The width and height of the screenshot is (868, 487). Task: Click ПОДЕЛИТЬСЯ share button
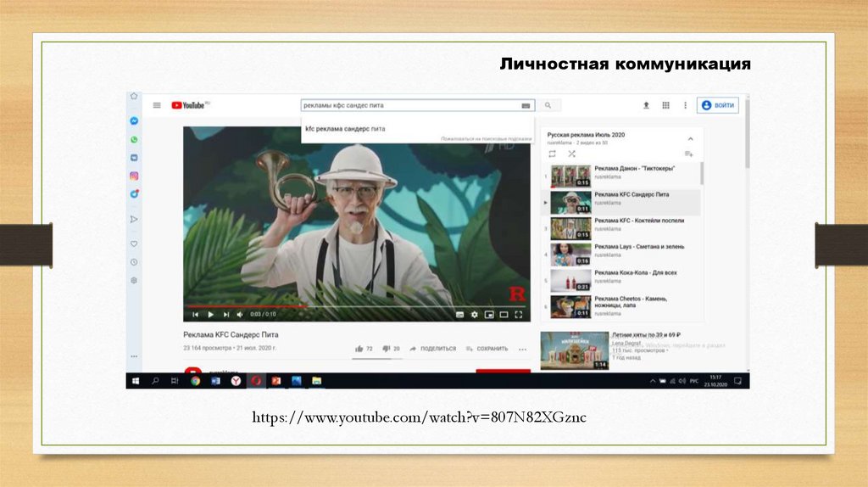(433, 349)
